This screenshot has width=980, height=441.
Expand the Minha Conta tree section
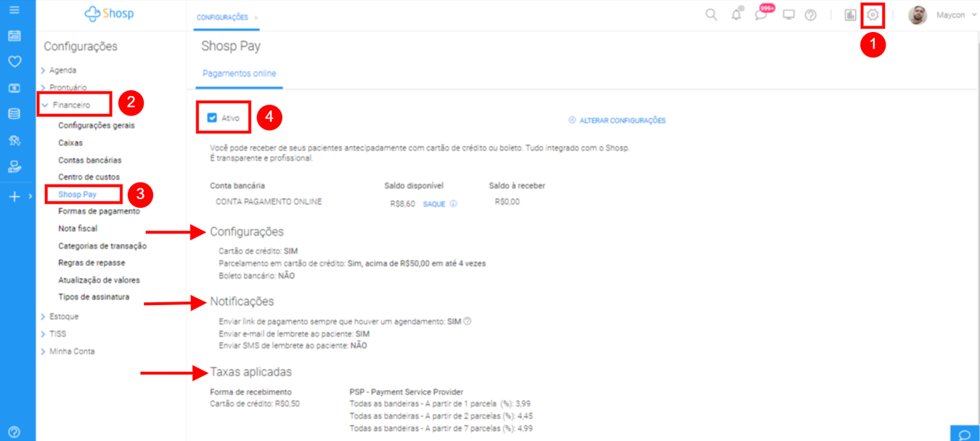pyautogui.click(x=68, y=352)
